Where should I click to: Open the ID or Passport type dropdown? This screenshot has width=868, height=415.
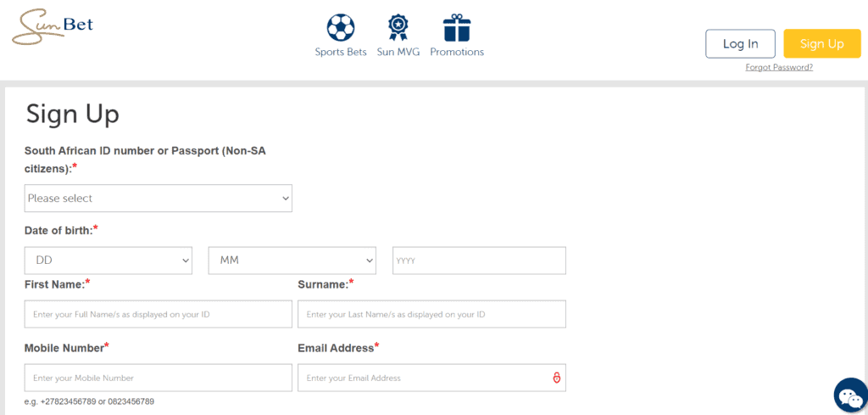[x=159, y=199]
